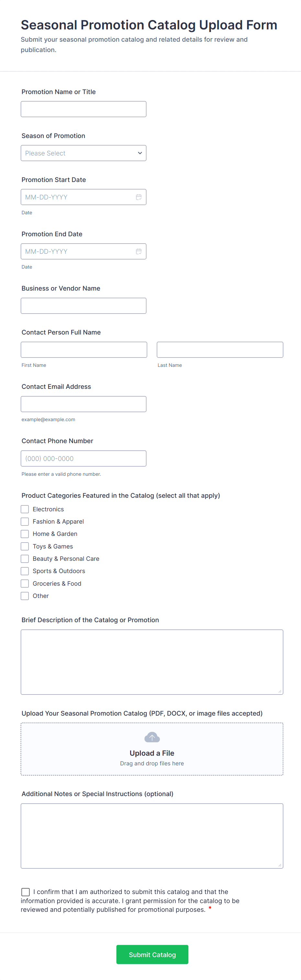
Task: Open calendar icon for Promotion End Date
Action: tap(139, 251)
